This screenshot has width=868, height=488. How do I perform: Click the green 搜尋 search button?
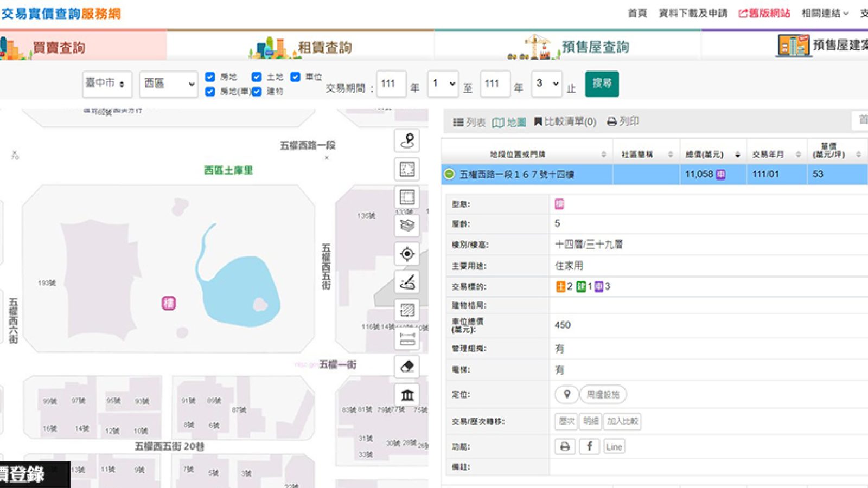pyautogui.click(x=602, y=84)
